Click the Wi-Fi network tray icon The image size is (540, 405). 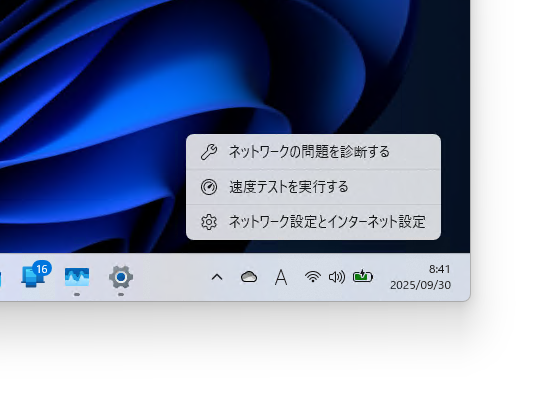[313, 277]
